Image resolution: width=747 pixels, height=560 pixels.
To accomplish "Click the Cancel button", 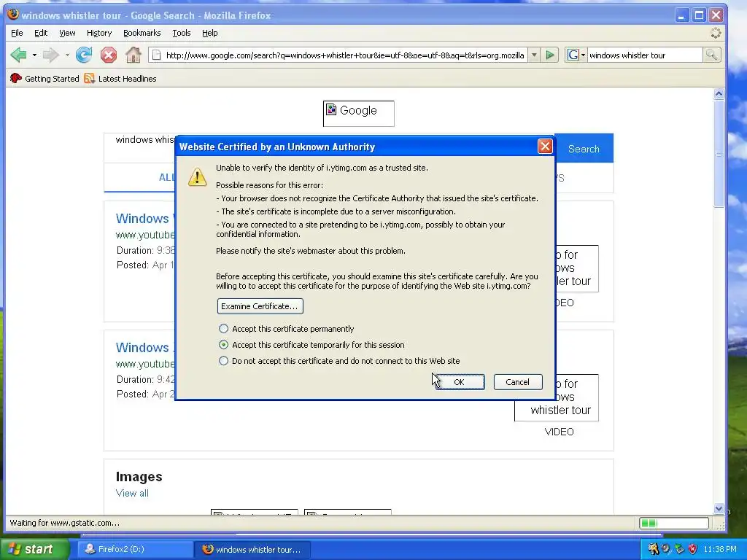I will click(517, 382).
